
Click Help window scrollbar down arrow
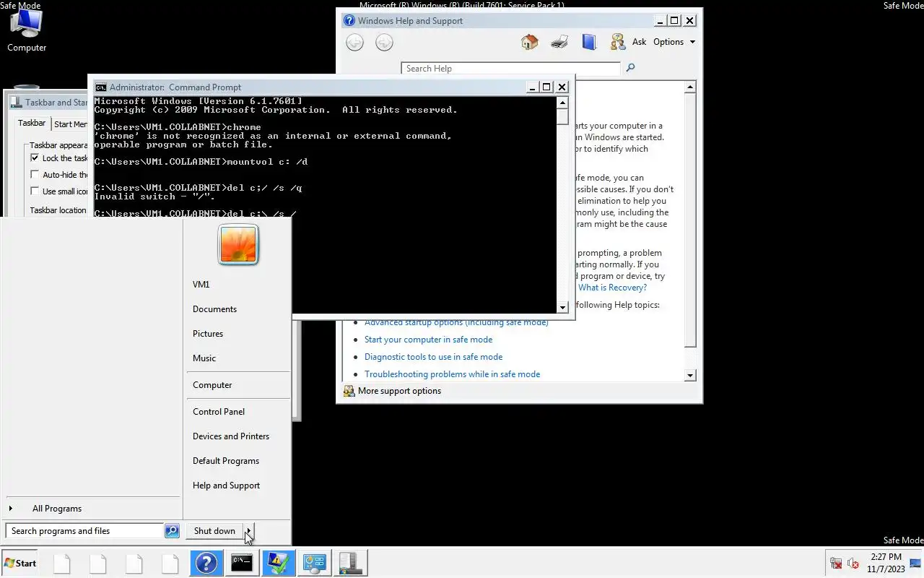click(690, 375)
